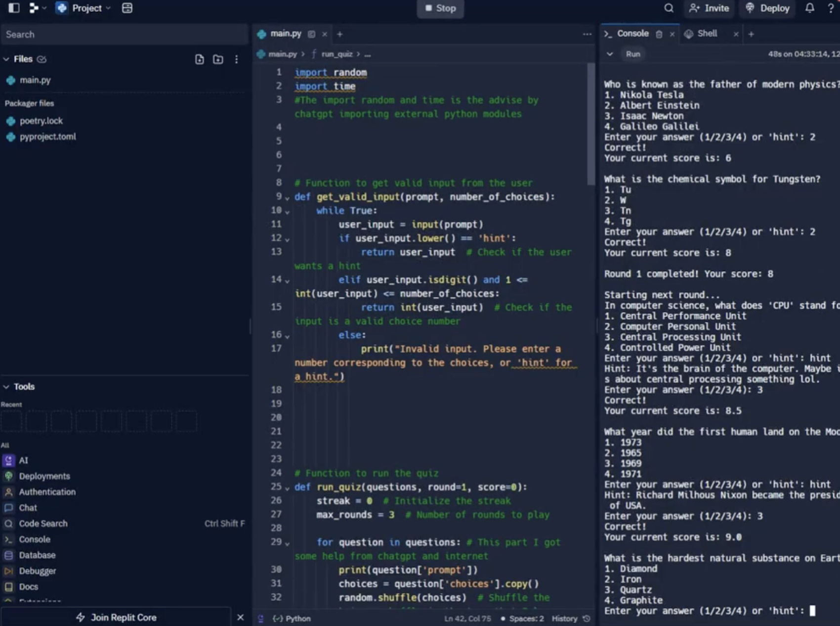Select the main.py editor tab

point(286,34)
